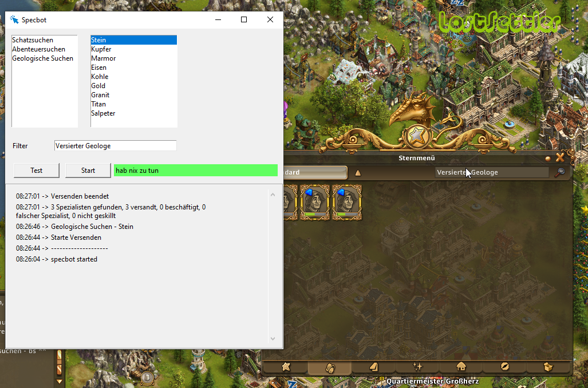Open the star tab in Sternmenü
Viewport: 588px width, 388px height.
click(x=286, y=366)
